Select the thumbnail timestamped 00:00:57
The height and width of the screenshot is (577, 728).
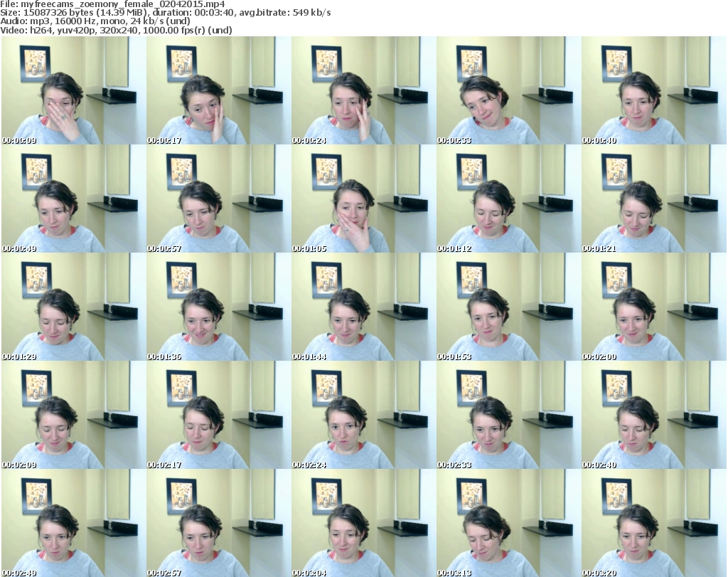[219, 198]
